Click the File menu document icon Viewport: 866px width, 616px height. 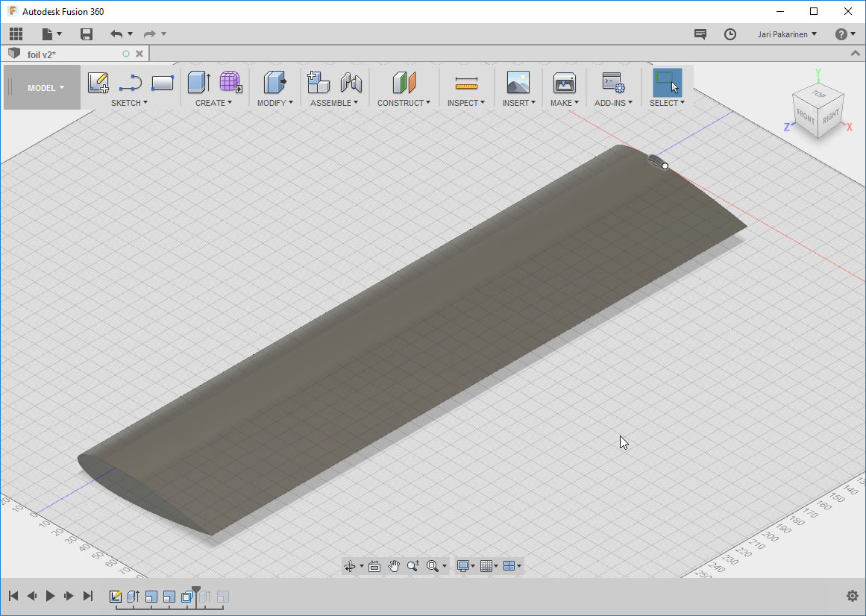coord(48,34)
